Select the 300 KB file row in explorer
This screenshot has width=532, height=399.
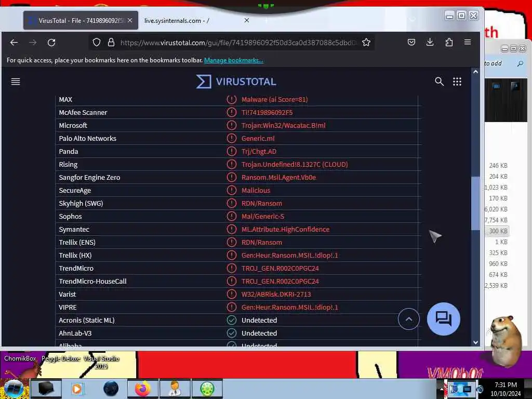click(497, 231)
